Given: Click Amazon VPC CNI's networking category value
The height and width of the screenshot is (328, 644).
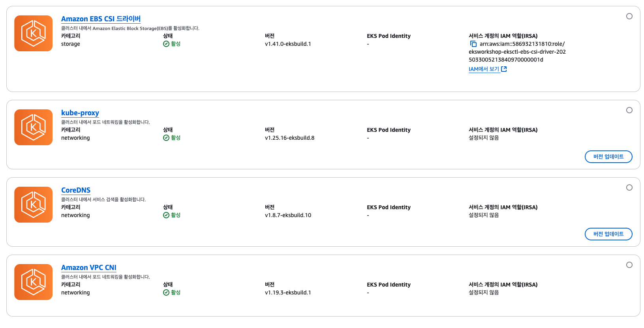Looking at the screenshot, I should click(x=75, y=292).
